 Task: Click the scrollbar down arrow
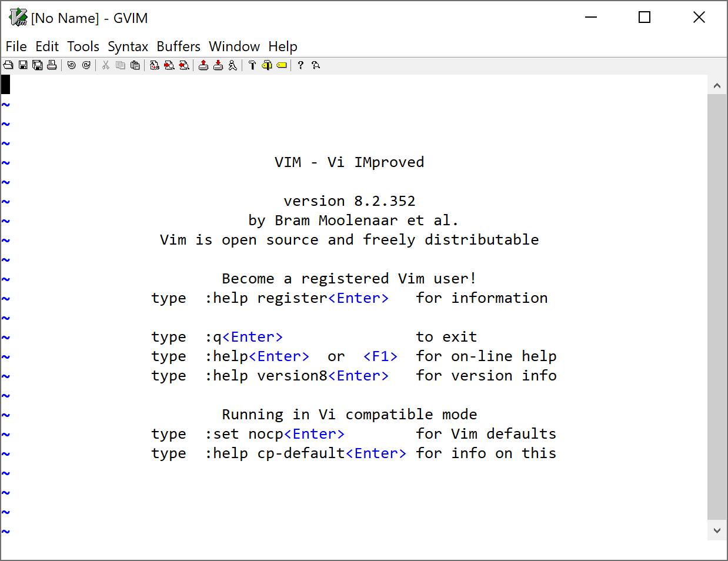[717, 530]
